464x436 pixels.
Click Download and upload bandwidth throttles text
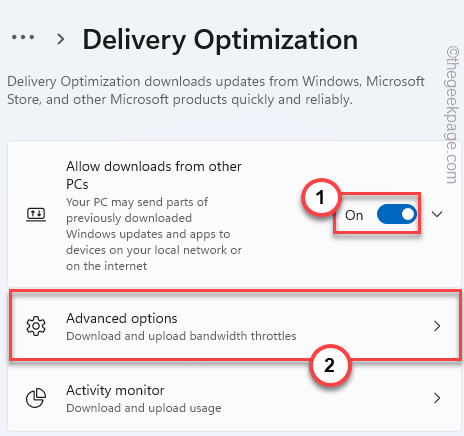[181, 336]
